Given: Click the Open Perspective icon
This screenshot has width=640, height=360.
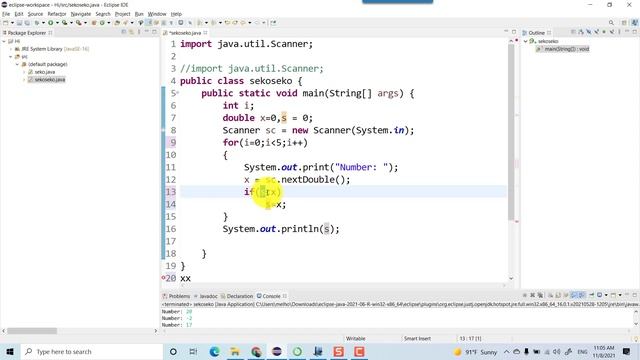Looking at the screenshot, I should coord(624,23).
